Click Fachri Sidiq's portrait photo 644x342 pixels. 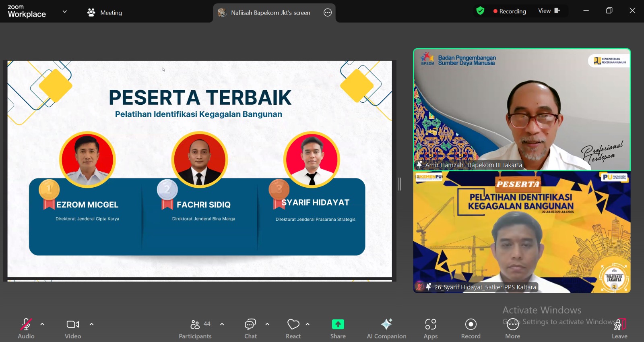click(x=200, y=160)
